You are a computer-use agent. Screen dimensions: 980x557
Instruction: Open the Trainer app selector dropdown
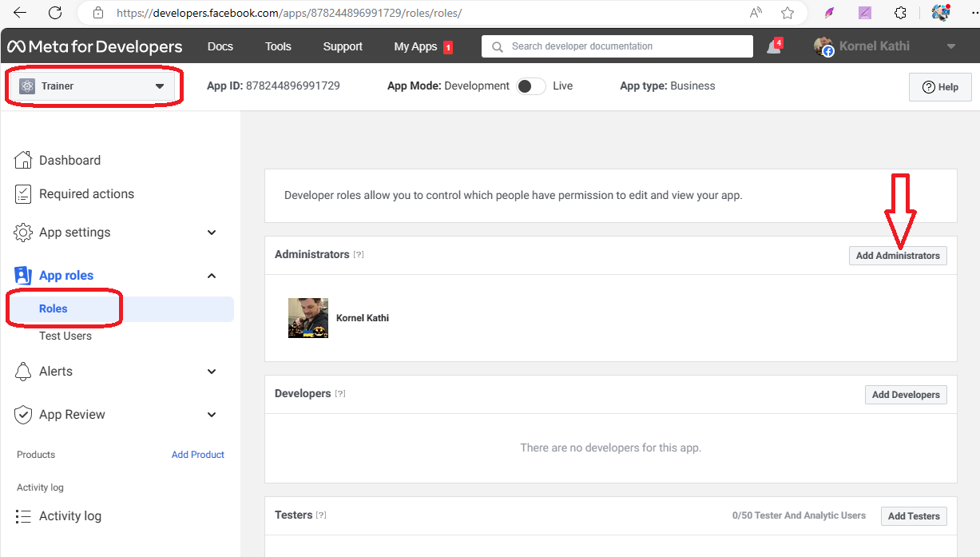(94, 86)
